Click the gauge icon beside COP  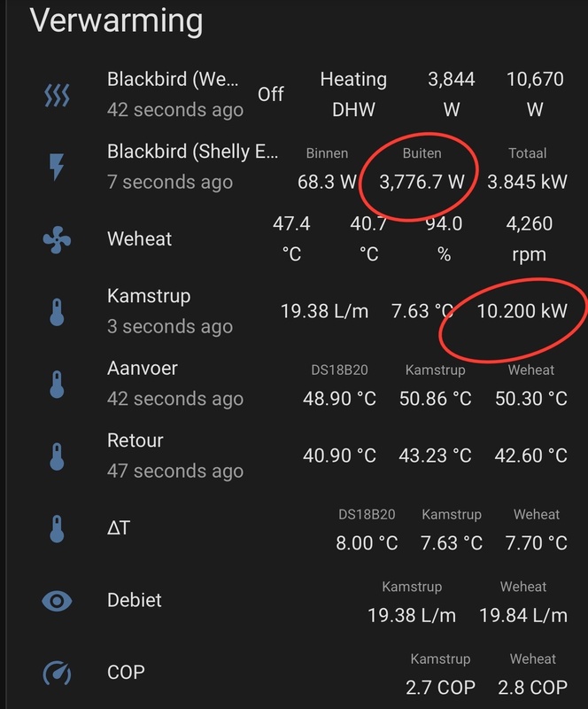(x=57, y=674)
